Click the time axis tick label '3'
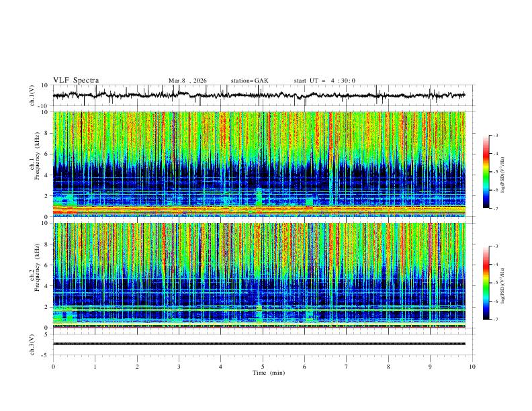The width and height of the screenshot is (532, 411). [x=179, y=367]
